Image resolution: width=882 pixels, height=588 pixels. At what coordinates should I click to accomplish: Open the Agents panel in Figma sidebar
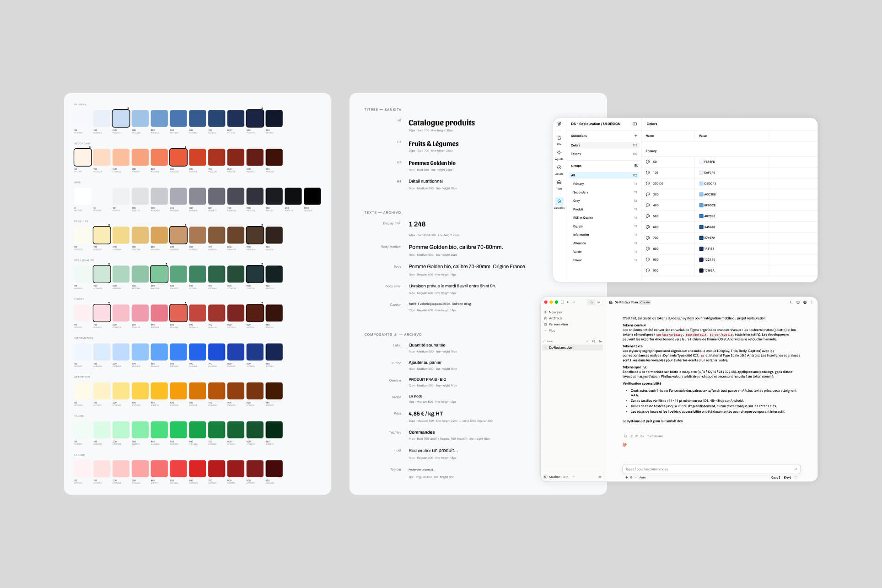[559, 155]
